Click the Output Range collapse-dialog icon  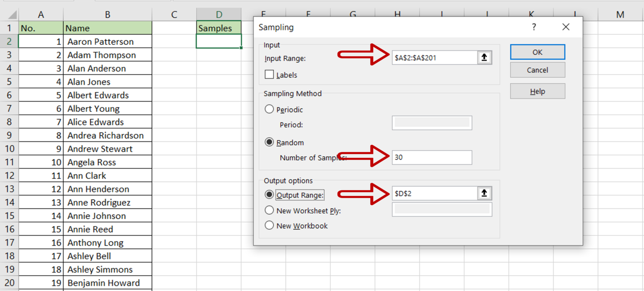click(x=484, y=194)
